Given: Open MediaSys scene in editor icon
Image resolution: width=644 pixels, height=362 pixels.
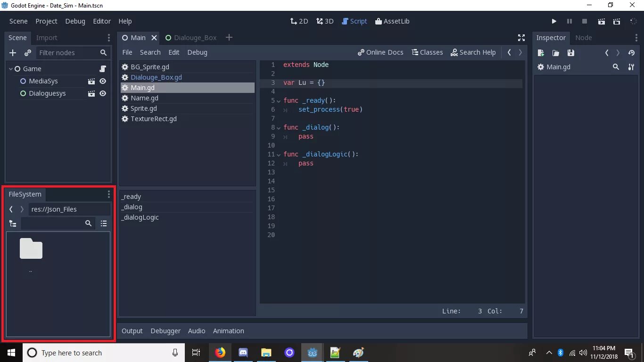Looking at the screenshot, I should [x=91, y=81].
